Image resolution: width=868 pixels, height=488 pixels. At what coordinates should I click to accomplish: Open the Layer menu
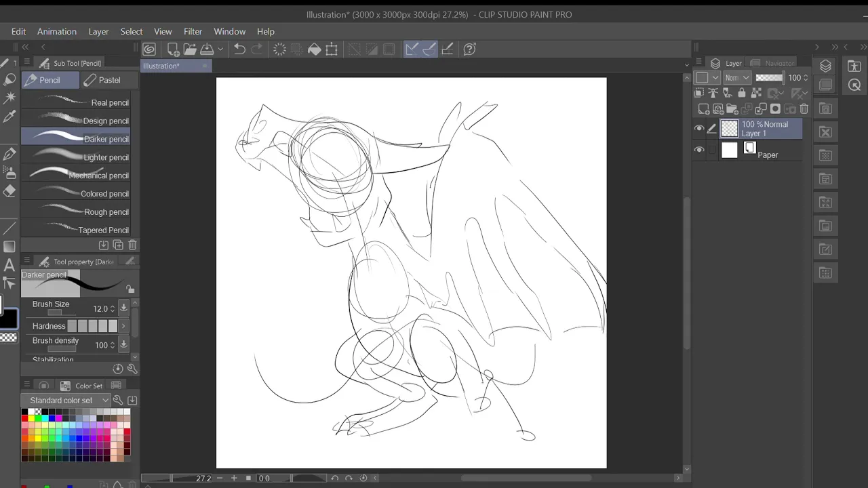(98, 31)
